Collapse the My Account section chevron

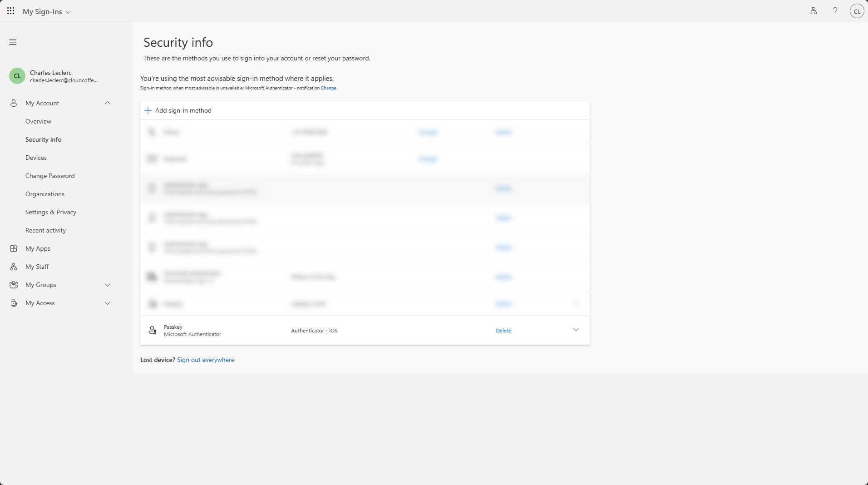point(108,103)
